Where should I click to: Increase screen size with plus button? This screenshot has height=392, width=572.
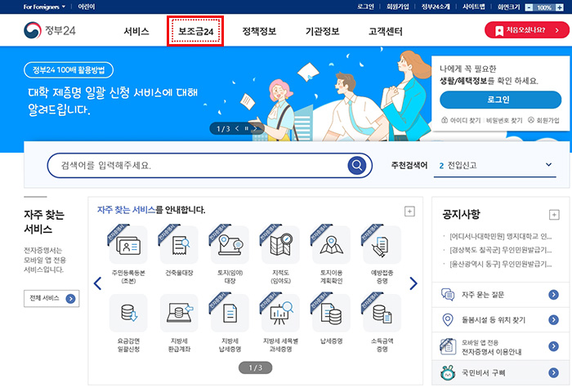(559, 7)
